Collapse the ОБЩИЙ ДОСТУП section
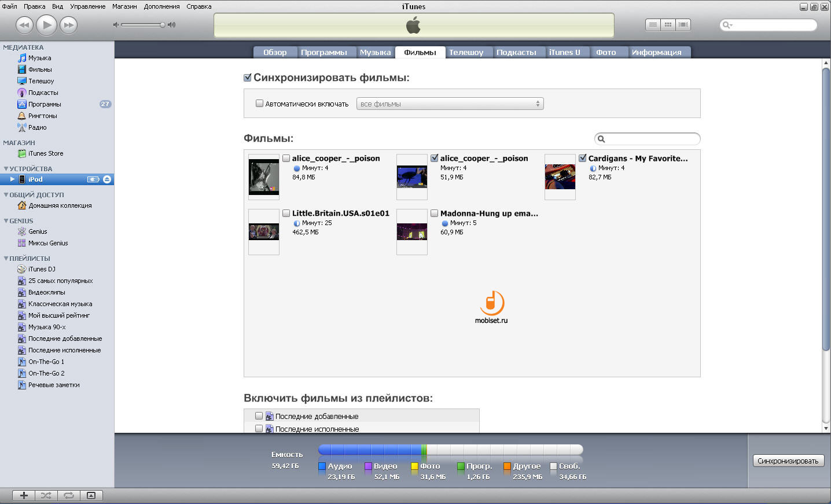 [6, 195]
